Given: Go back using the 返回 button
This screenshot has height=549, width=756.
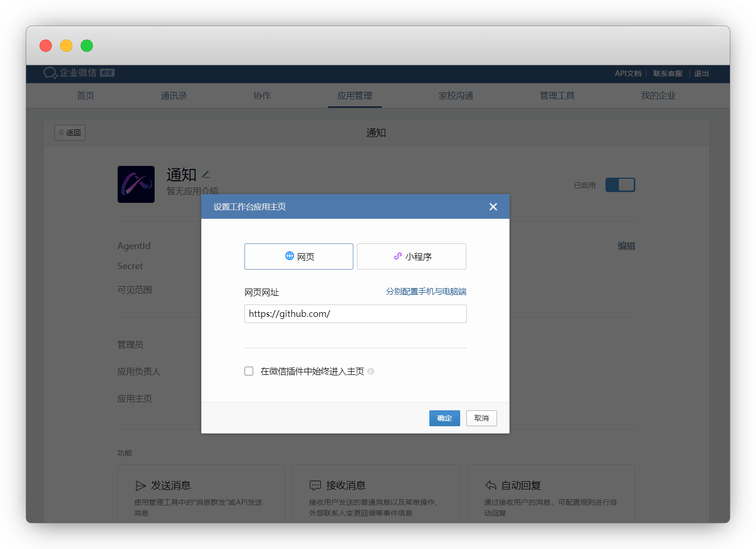Looking at the screenshot, I should 70,132.
